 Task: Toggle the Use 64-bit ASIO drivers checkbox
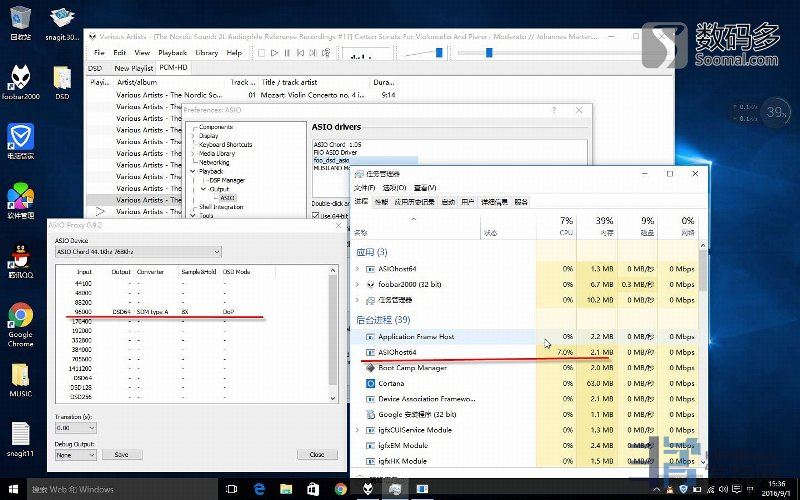pos(313,216)
